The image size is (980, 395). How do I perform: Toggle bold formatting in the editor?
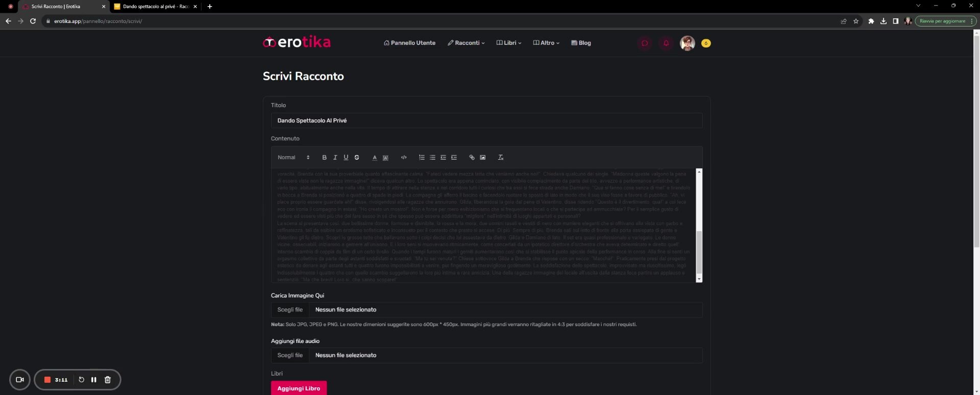[324, 158]
